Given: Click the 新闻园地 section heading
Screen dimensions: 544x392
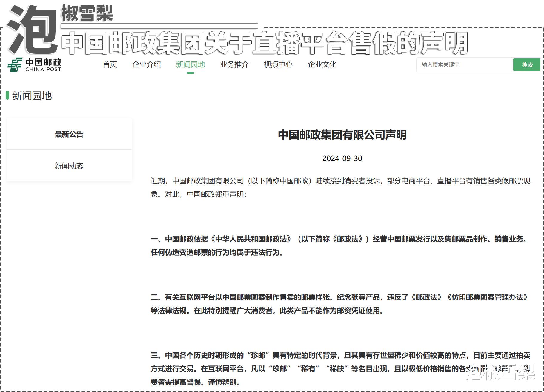Looking at the screenshot, I should (x=32, y=96).
